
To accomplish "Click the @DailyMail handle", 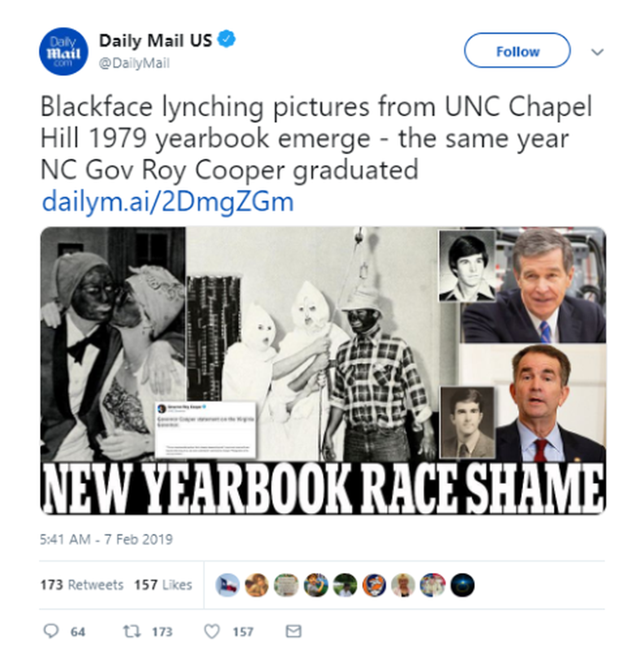I will [134, 63].
